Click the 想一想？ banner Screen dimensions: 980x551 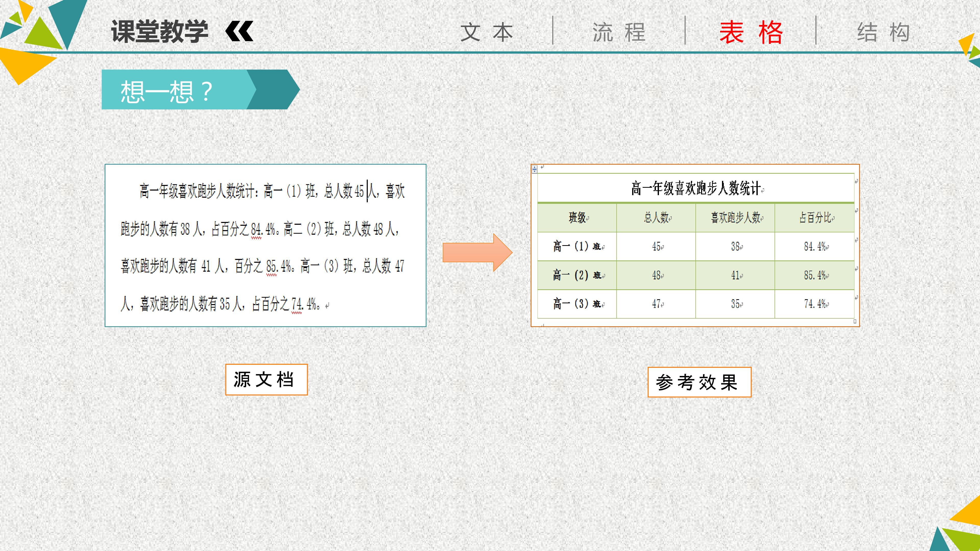point(201,89)
